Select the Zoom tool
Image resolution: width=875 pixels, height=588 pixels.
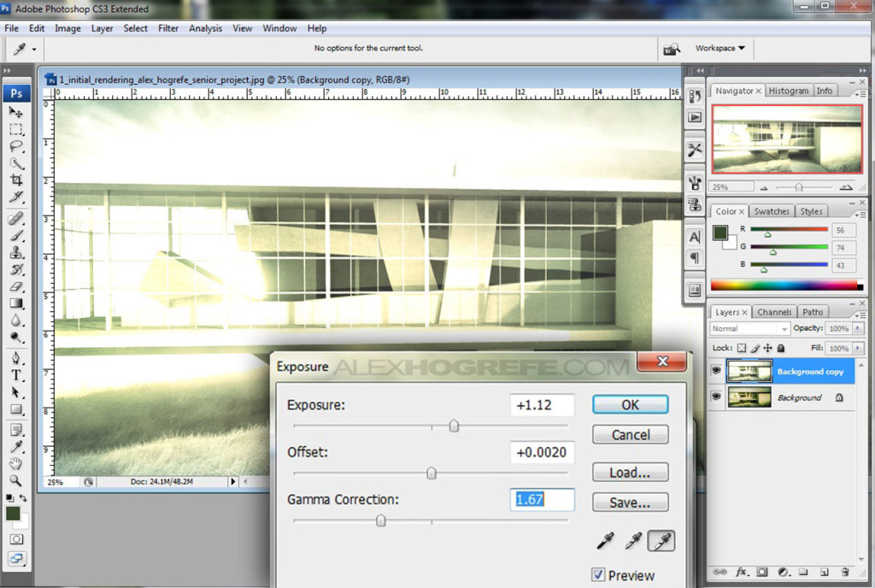15,479
